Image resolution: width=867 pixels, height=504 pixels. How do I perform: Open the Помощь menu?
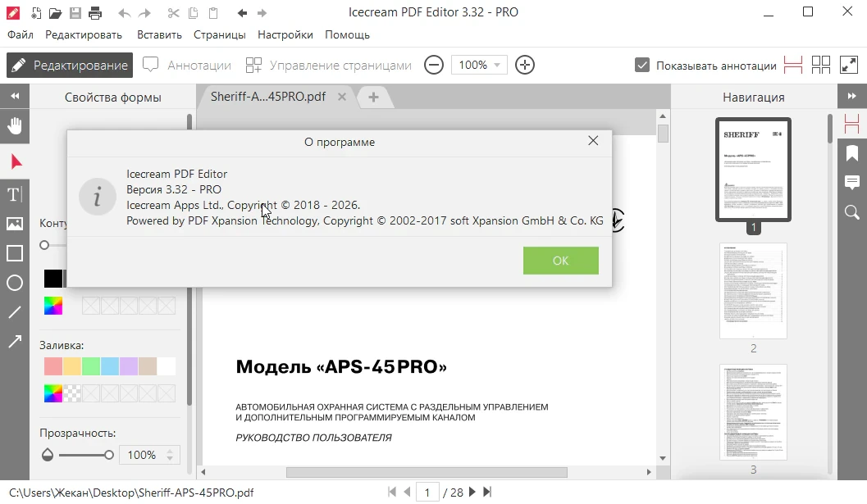pyautogui.click(x=347, y=34)
